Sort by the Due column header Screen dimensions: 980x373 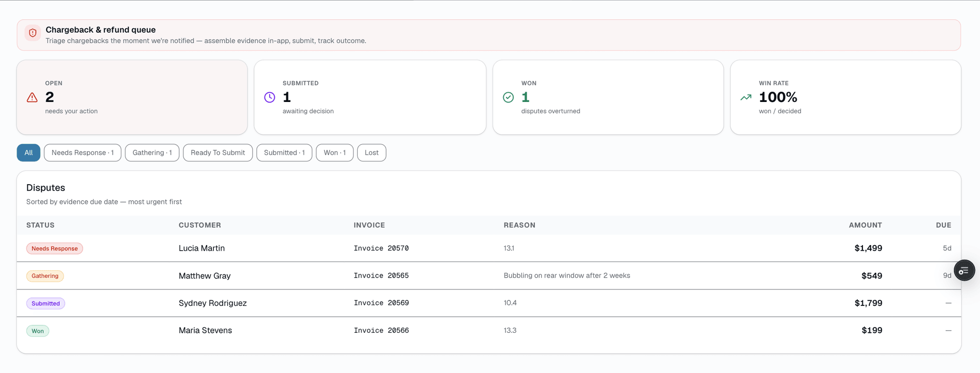[944, 225]
